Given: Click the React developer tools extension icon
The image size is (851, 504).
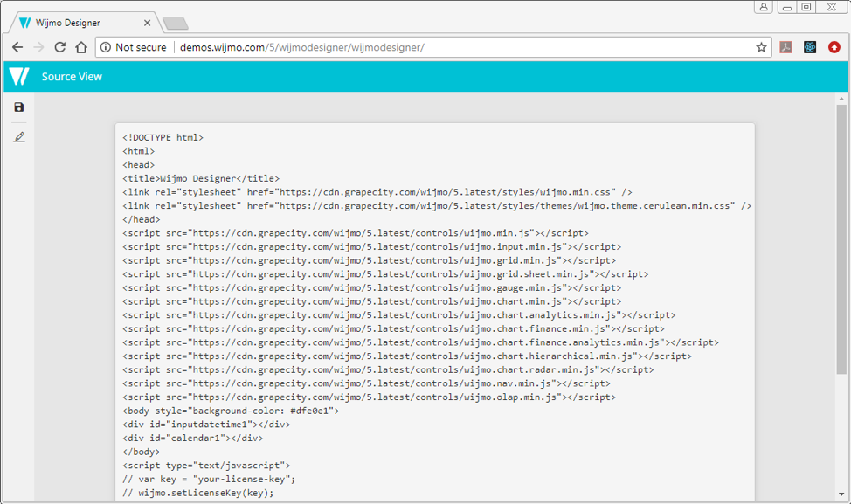Looking at the screenshot, I should click(810, 47).
